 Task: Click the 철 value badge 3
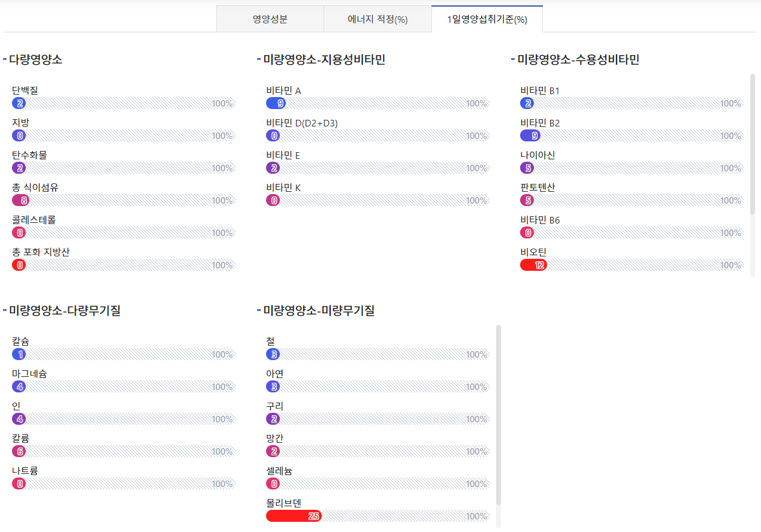(274, 355)
